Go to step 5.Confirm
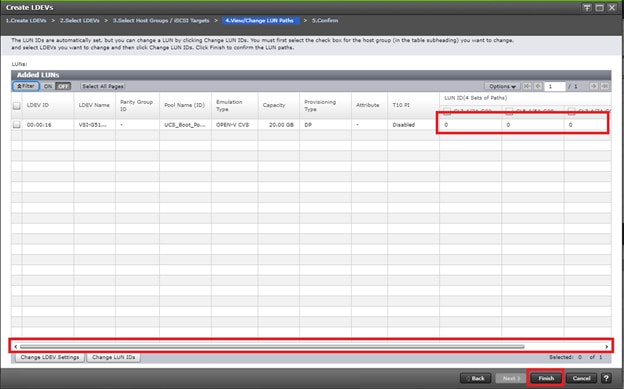The image size is (624, 389). tap(325, 20)
